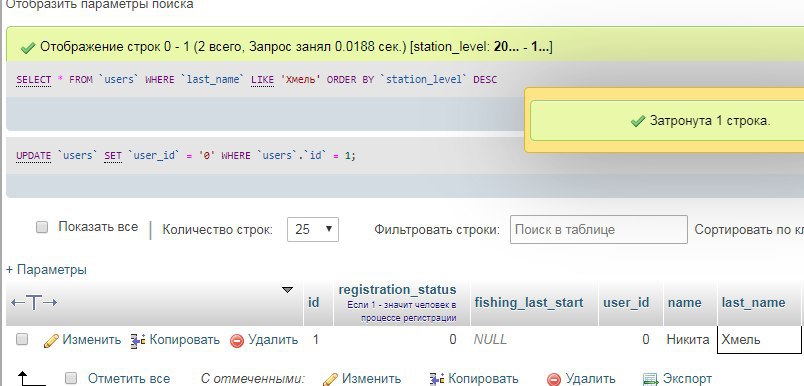804x386 pixels.
Task: Open Отобразить параметры поиска link
Action: point(99,5)
